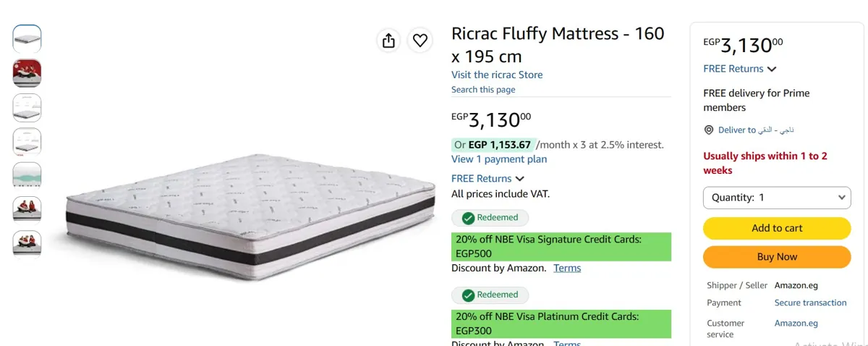Click the green checkmark on first Redeemed badge

(468, 218)
